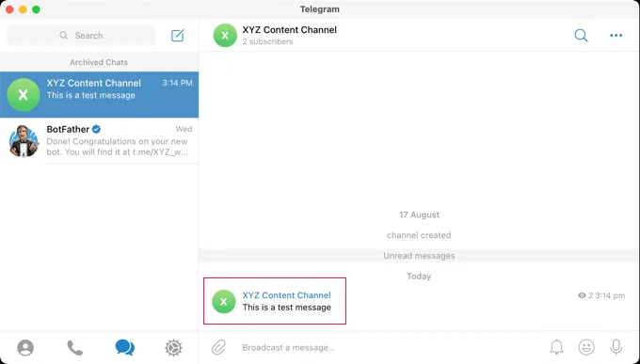This screenshot has height=364, width=640.
Task: Click sender name link in message
Action: tap(286, 295)
